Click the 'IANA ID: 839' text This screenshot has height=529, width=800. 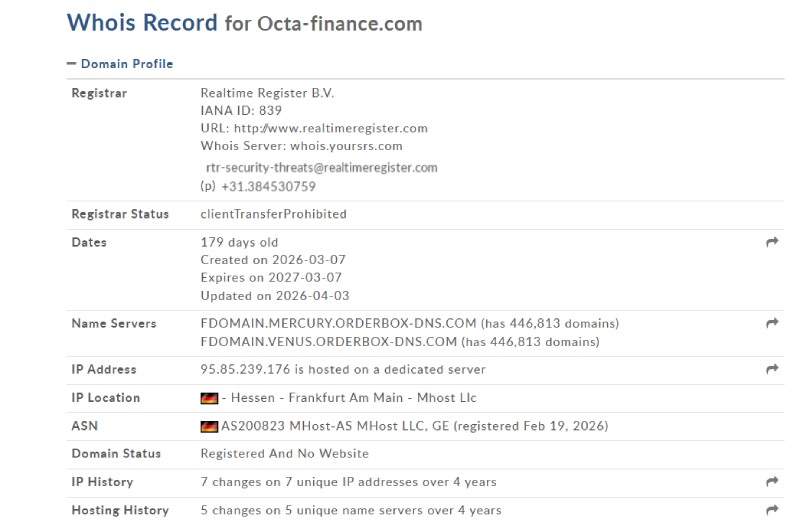(241, 110)
